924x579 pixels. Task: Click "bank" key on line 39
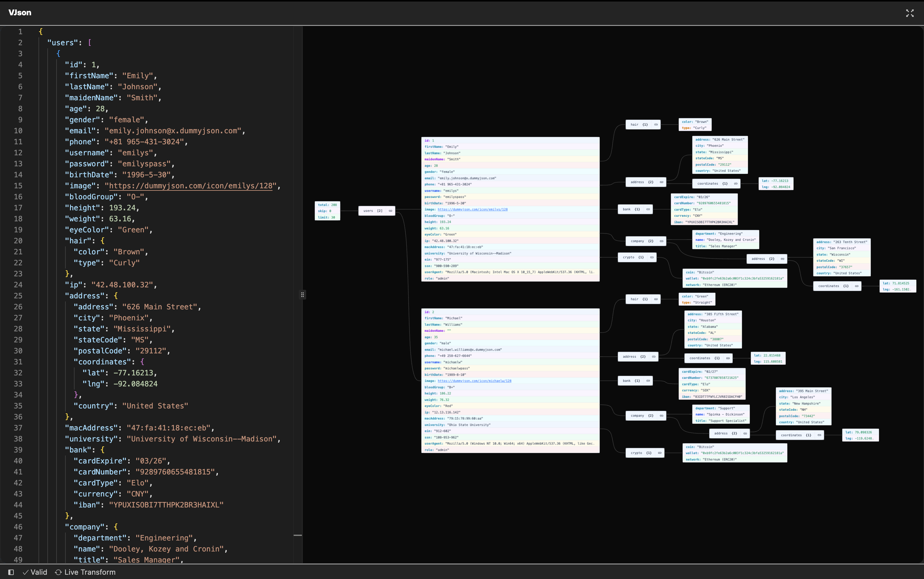pos(80,450)
